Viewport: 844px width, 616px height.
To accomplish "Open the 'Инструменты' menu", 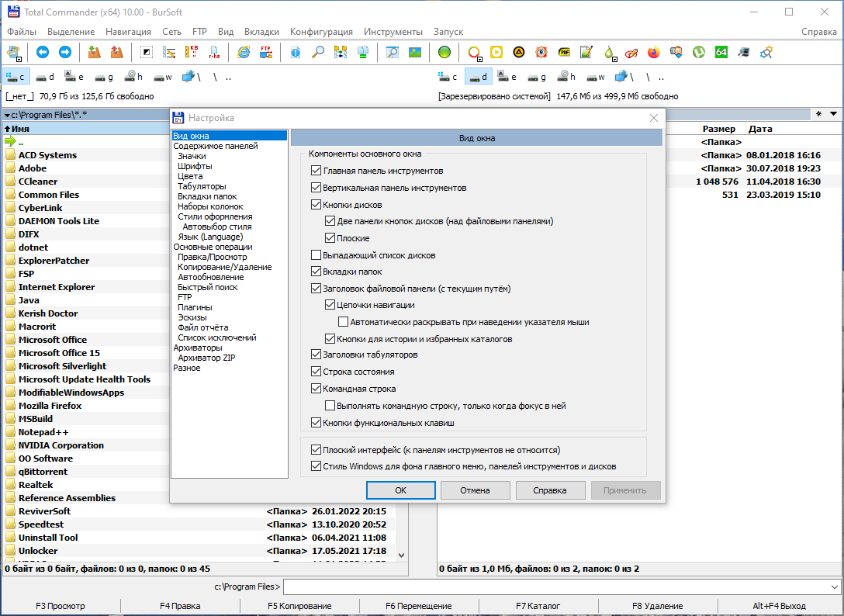I will click(393, 32).
